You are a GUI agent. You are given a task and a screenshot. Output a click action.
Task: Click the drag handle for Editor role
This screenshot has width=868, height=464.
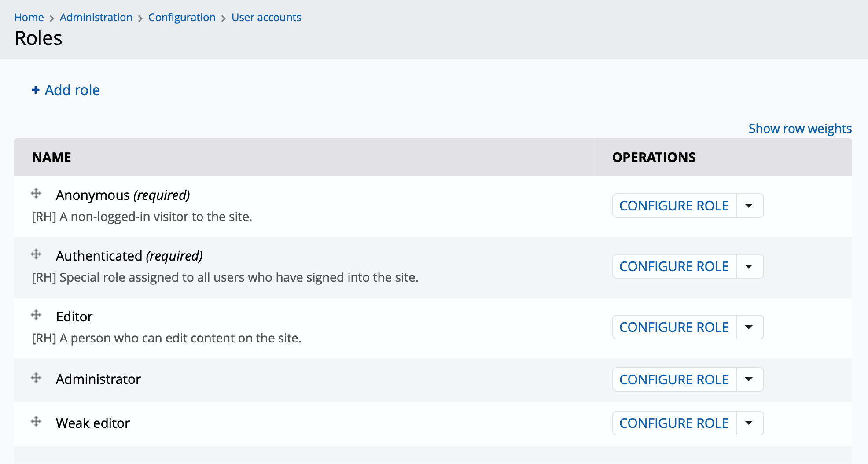pos(36,315)
